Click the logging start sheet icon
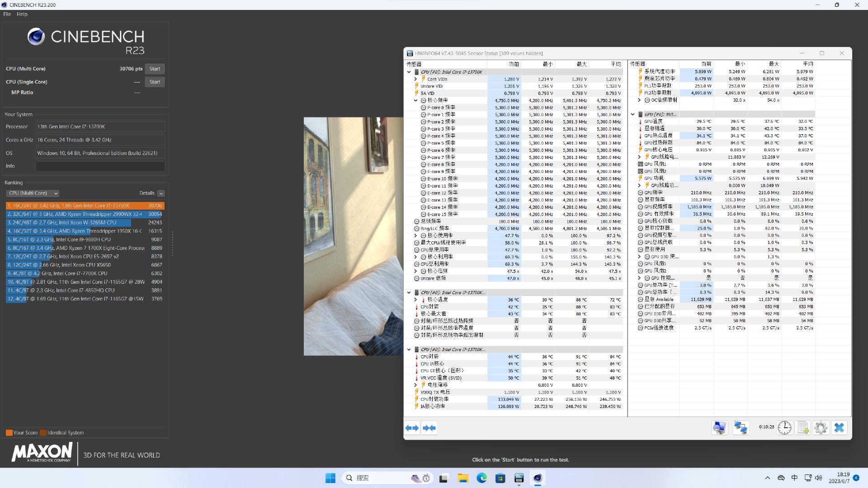 point(803,427)
